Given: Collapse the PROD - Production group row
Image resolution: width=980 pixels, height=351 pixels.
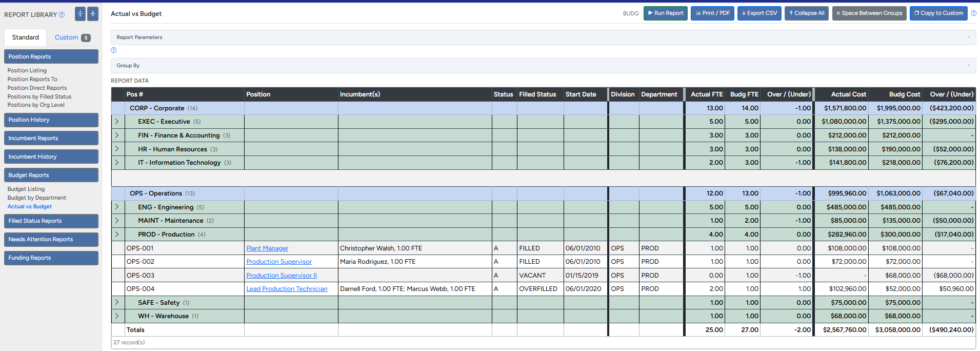Looking at the screenshot, I should point(117,235).
